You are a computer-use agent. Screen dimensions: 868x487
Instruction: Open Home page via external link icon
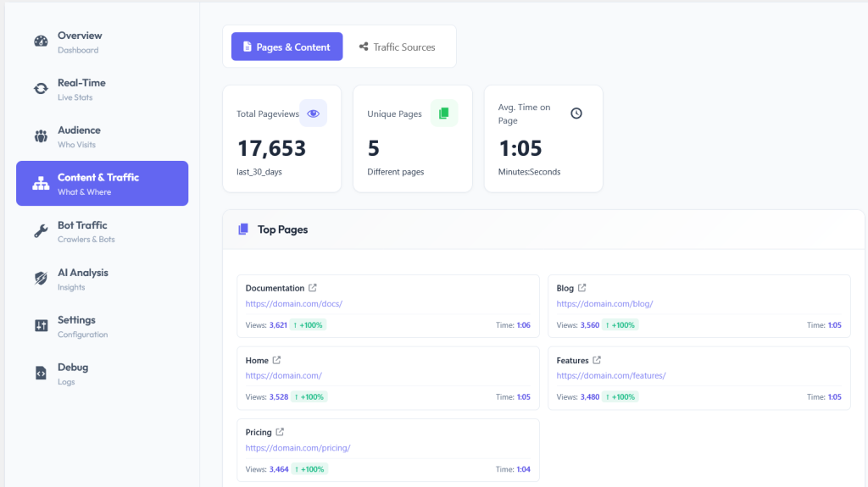(x=276, y=360)
